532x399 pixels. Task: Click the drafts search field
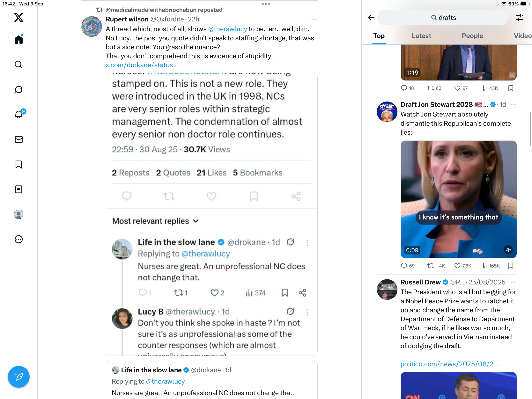click(443, 18)
